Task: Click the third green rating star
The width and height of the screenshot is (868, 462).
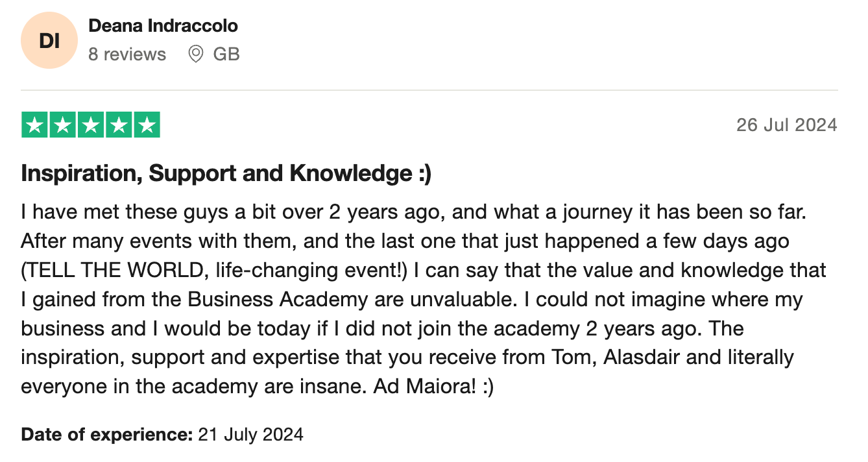Action: pos(91,125)
